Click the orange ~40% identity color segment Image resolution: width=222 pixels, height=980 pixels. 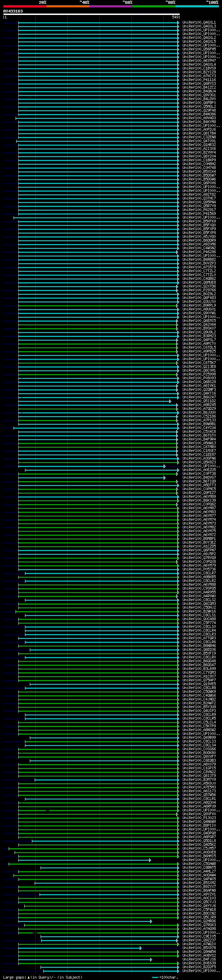tap(68, 6)
